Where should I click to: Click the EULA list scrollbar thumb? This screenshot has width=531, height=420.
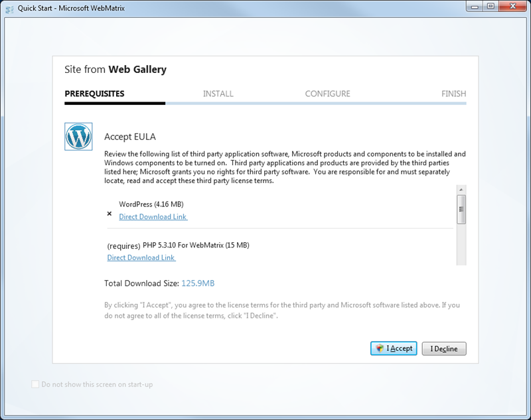click(461, 209)
